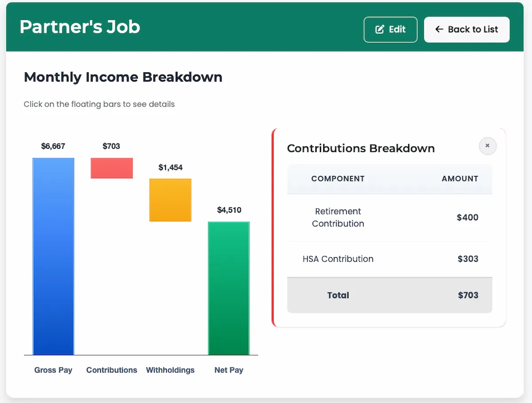Screen dimensions: 532x403
Task: Go Back to List
Action: point(466,30)
